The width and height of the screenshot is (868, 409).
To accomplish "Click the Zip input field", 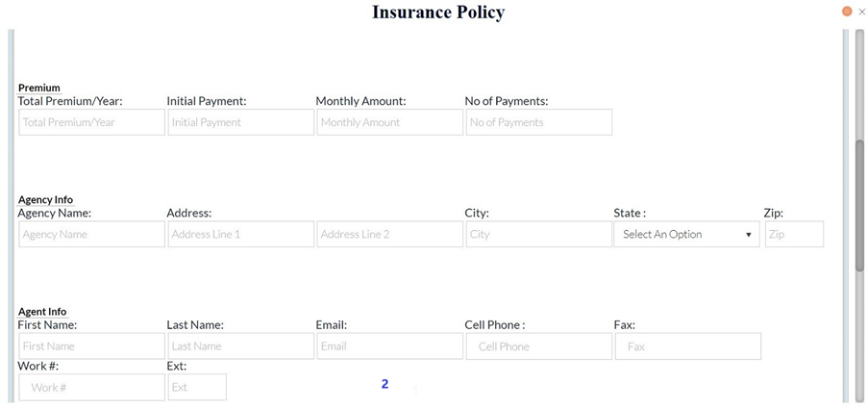I will pyautogui.click(x=794, y=235).
